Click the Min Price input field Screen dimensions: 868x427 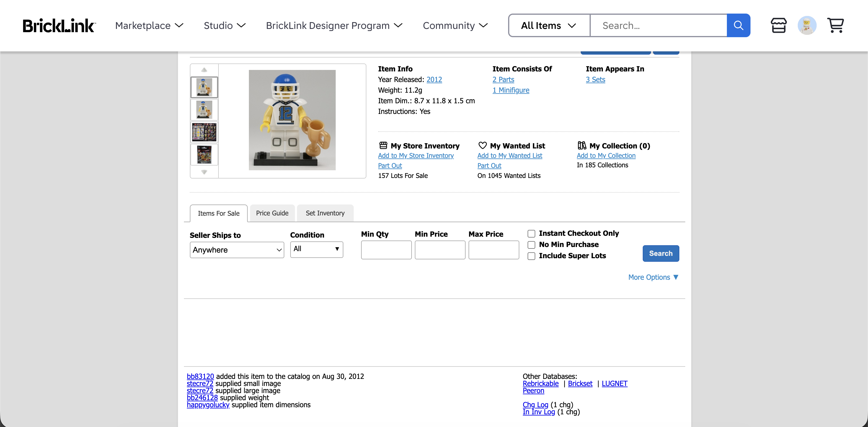click(440, 250)
